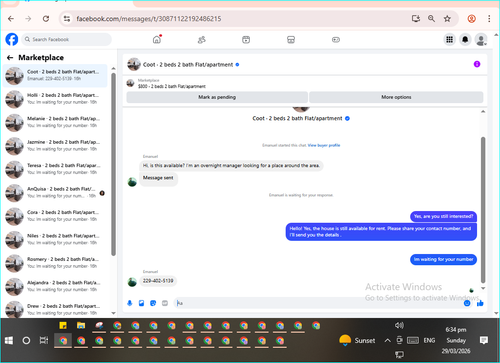Viewport: 500px width, 363px height.
Task: Click the voice clip microphone icon
Action: pyautogui.click(x=130, y=303)
